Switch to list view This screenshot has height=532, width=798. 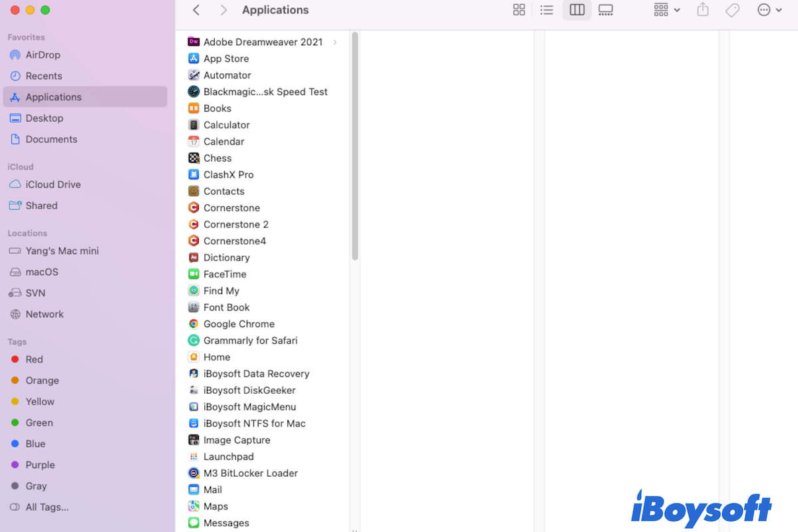tap(547, 10)
